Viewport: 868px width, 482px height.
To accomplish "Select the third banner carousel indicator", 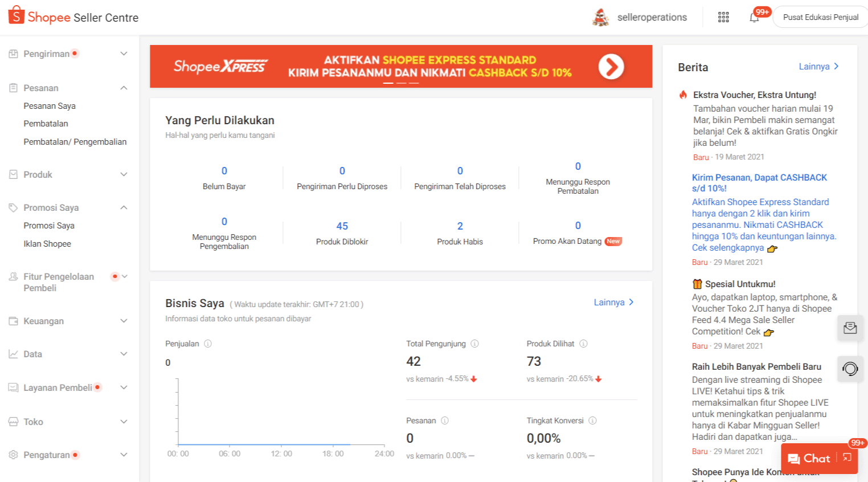I will [414, 83].
